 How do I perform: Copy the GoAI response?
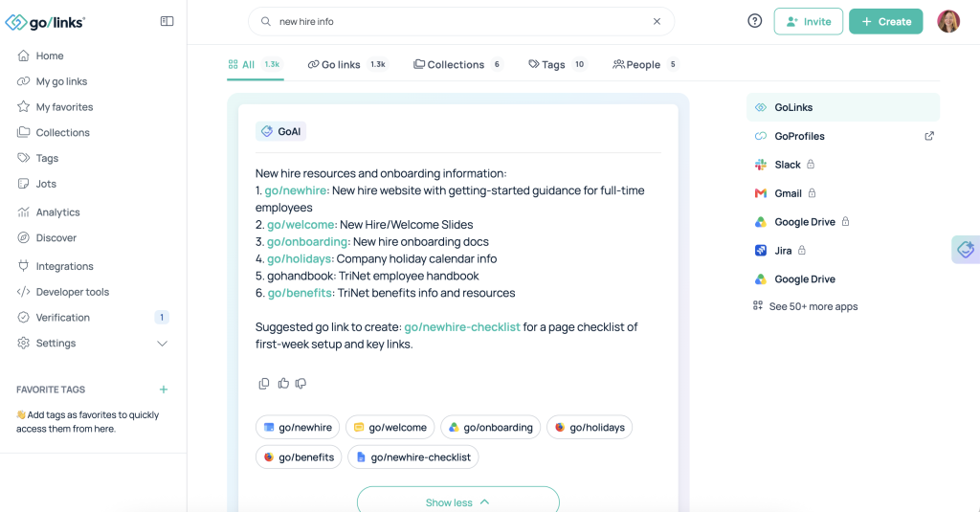(264, 383)
